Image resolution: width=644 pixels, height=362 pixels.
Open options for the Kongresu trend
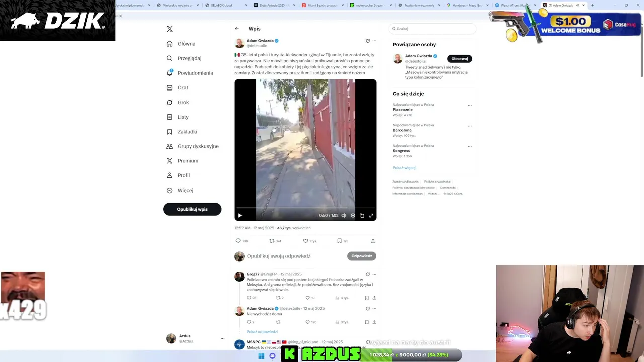[470, 147]
